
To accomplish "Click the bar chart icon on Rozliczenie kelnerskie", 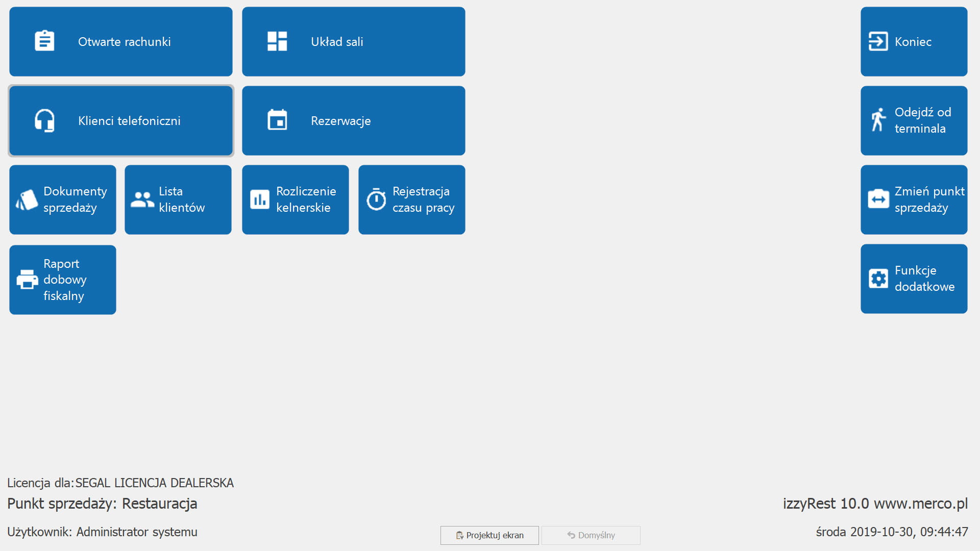I will click(x=260, y=199).
